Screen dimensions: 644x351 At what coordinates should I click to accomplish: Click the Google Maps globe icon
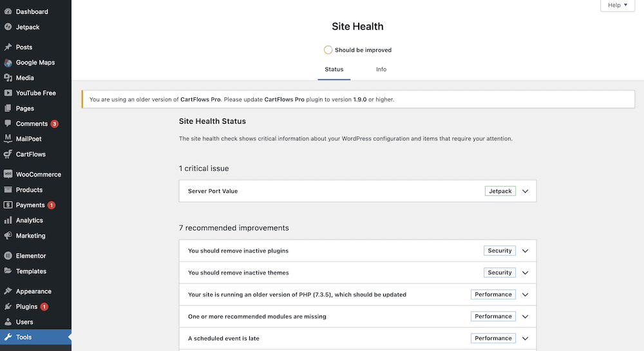pyautogui.click(x=8, y=62)
